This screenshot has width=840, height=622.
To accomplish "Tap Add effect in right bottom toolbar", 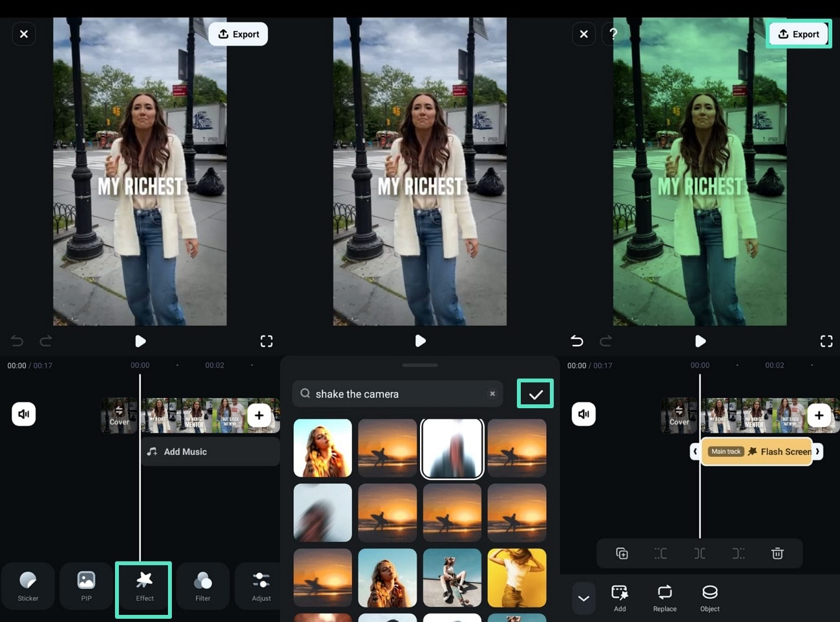I will (620, 598).
